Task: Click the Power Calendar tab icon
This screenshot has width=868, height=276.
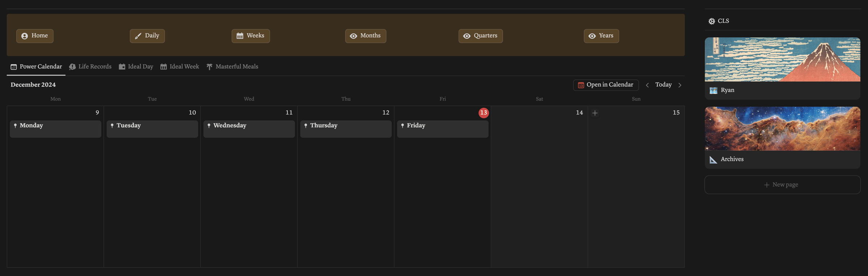Action: point(14,67)
